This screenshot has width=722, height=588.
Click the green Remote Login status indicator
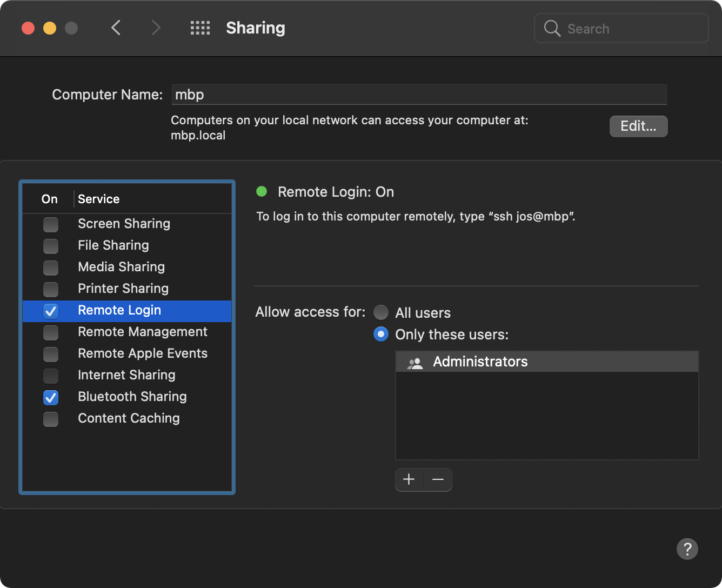[262, 191]
